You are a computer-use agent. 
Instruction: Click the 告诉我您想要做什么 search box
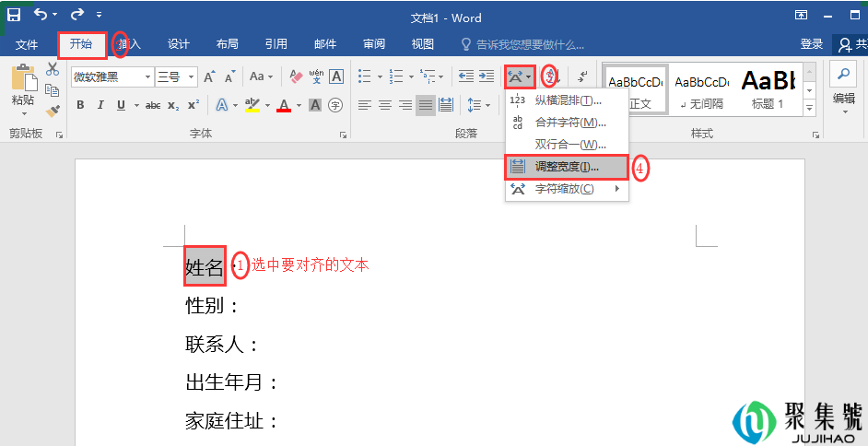pos(523,44)
